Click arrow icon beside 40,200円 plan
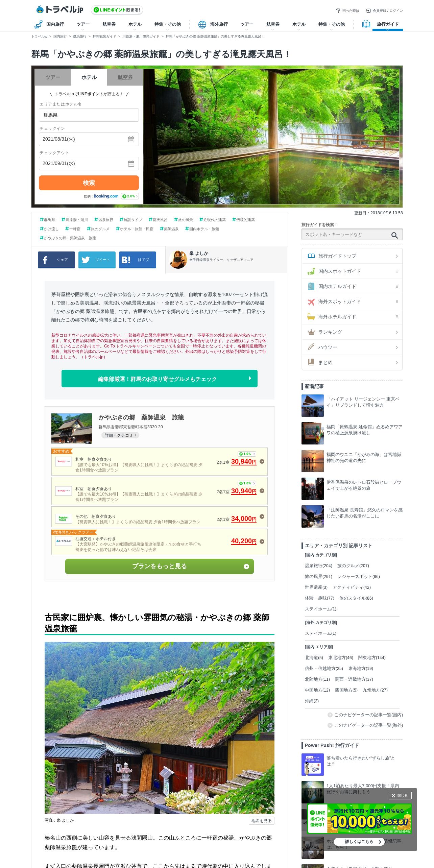Viewport: 434px width, 868px height. coord(262,541)
